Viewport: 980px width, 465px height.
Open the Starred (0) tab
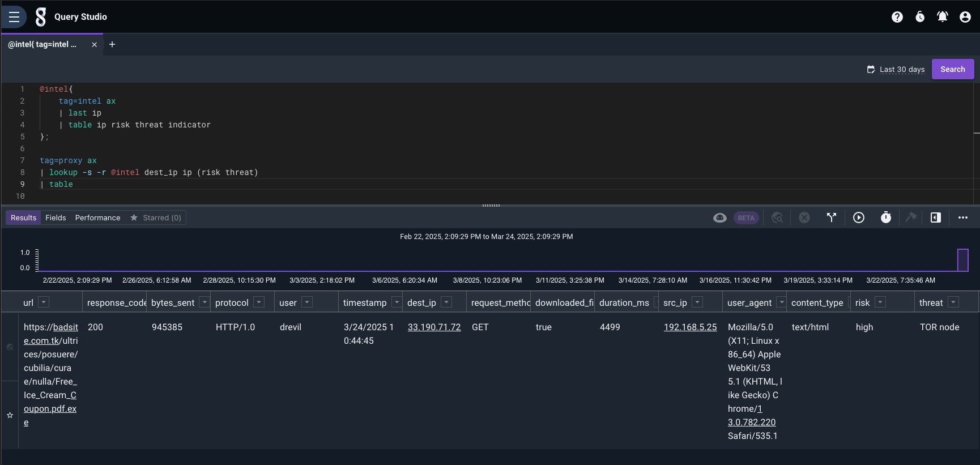[156, 217]
